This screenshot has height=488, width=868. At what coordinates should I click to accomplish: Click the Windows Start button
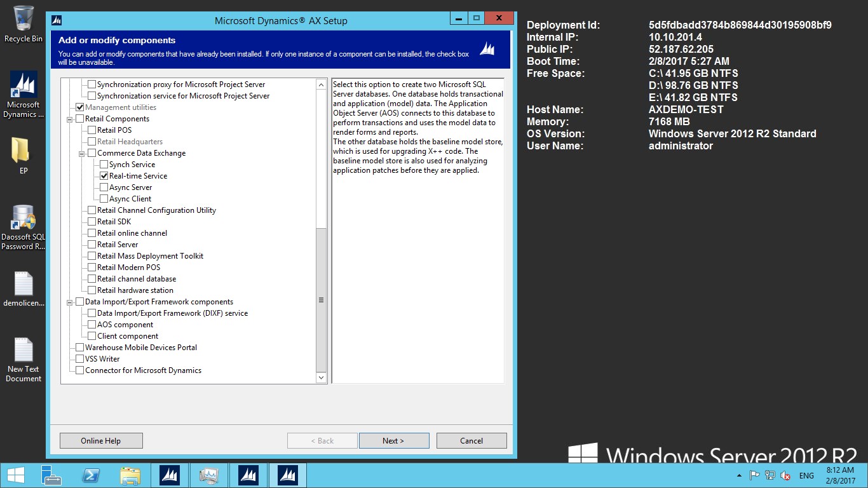(x=15, y=475)
